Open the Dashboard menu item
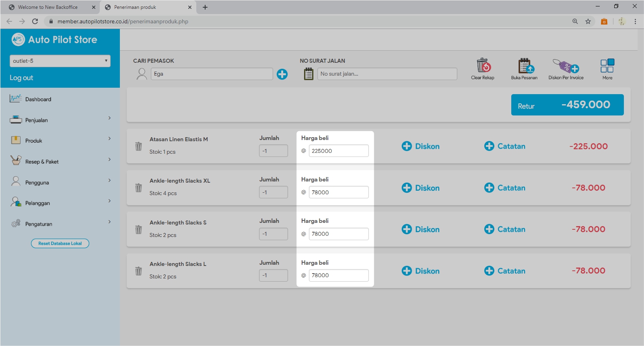This screenshot has width=644, height=346. [x=38, y=99]
